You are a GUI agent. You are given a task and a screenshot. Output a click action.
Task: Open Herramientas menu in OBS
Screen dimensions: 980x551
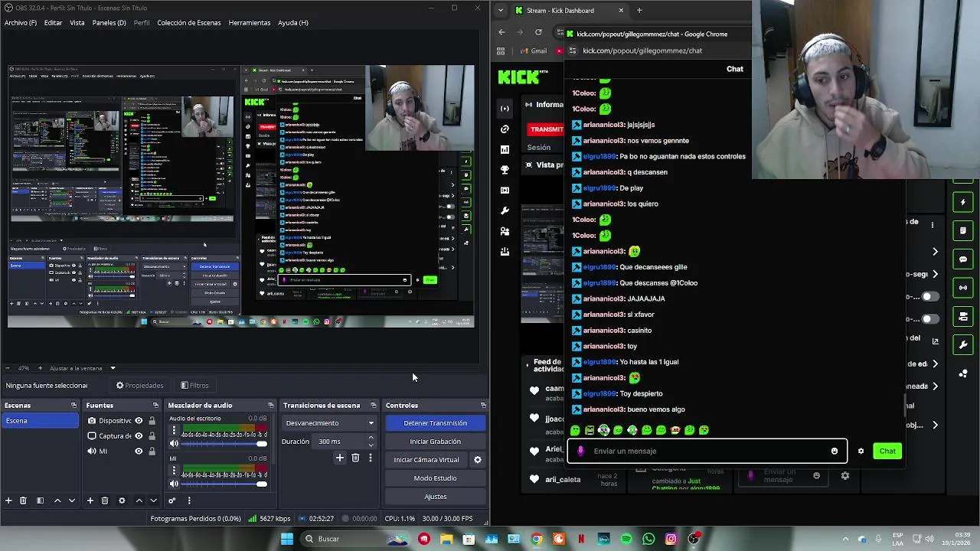(x=250, y=23)
